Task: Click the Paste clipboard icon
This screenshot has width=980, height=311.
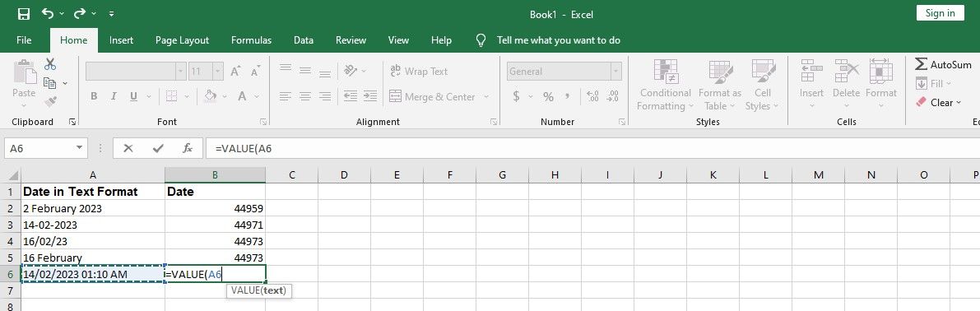Action: tap(24, 72)
